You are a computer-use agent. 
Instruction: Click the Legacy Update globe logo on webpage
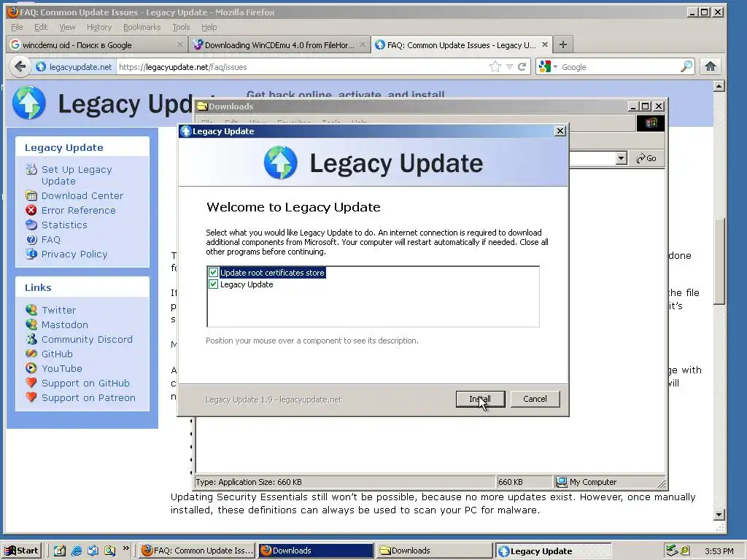coord(29,103)
